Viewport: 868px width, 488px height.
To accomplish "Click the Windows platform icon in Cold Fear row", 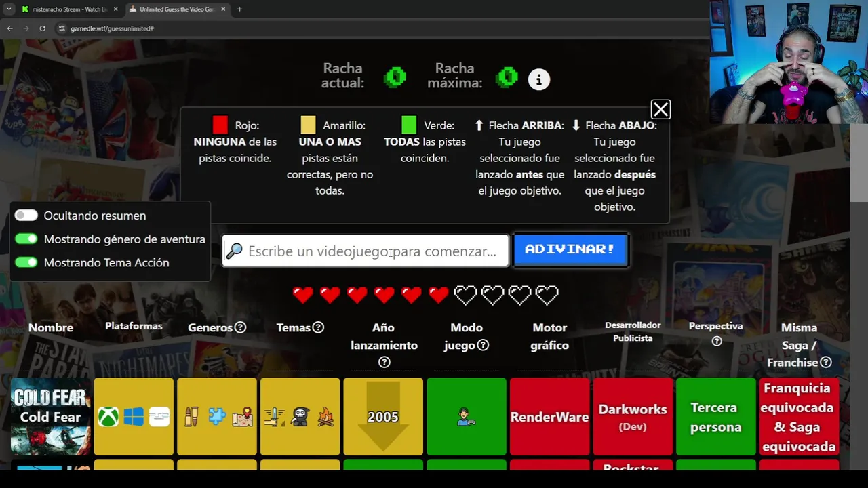I will point(134,417).
